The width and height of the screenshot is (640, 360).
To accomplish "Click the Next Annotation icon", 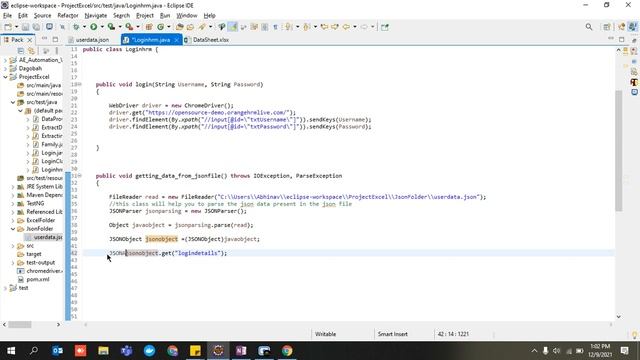I will tap(289, 27).
